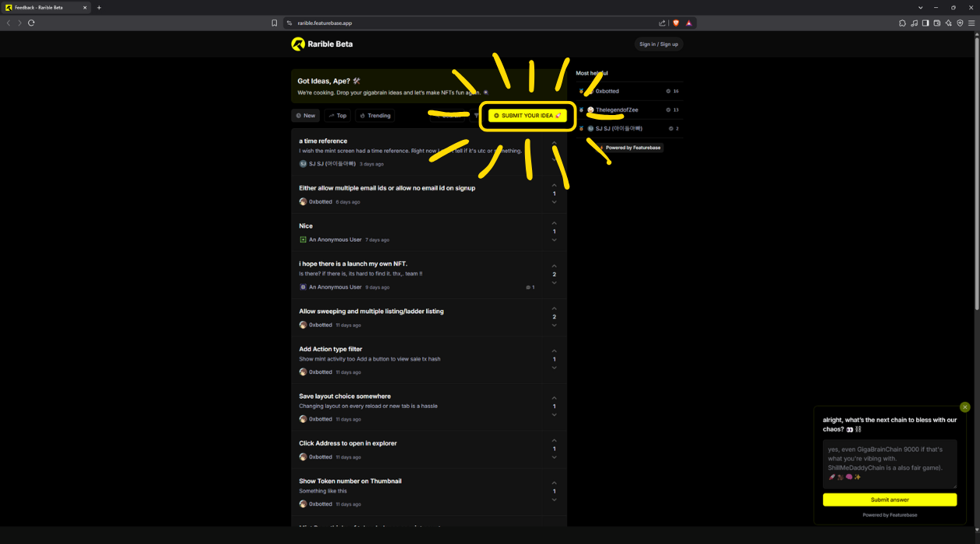This screenshot has width=980, height=544.
Task: Go forward in browser history
Action: coord(19,23)
